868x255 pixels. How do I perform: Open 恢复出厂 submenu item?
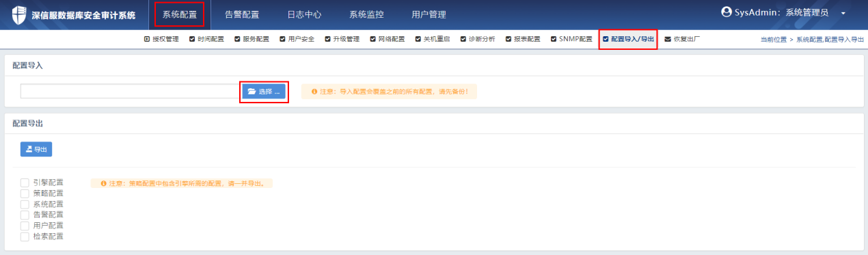click(682, 39)
